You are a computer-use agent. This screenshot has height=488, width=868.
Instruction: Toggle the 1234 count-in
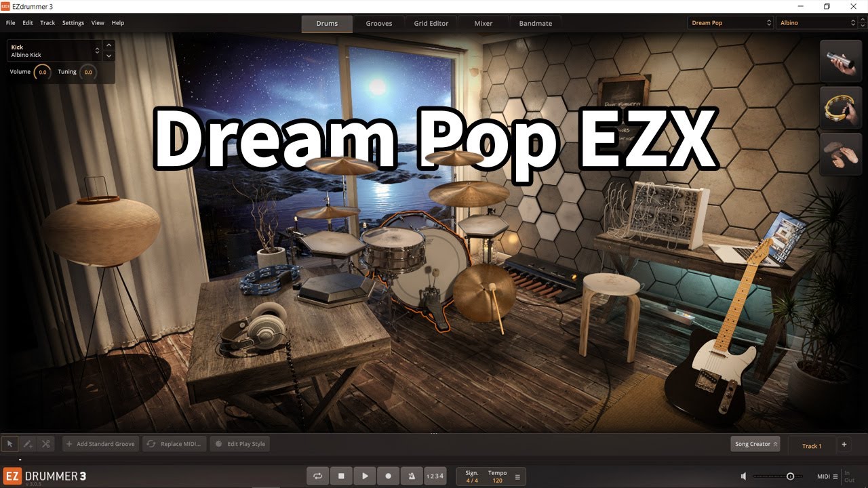pos(435,476)
